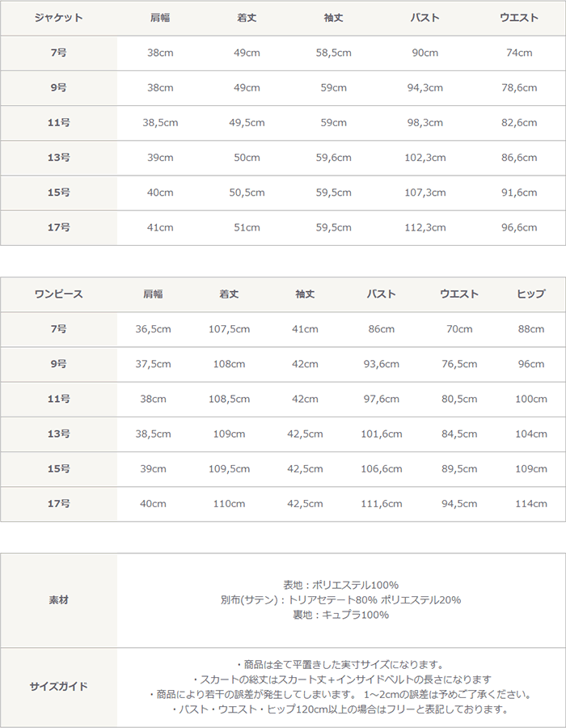
Task: Select the jacket 7号 size row label
Action: pyautogui.click(x=58, y=53)
